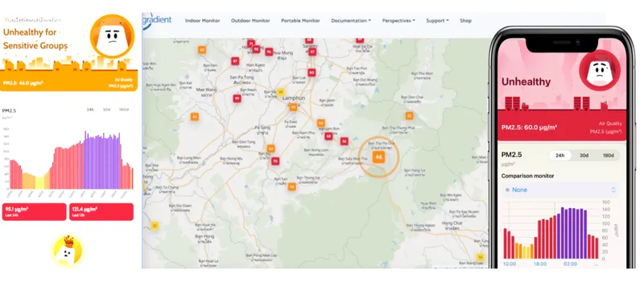This screenshot has width=644, height=291.
Task: Select the 24h toggle on the phone
Action: pyautogui.click(x=559, y=156)
